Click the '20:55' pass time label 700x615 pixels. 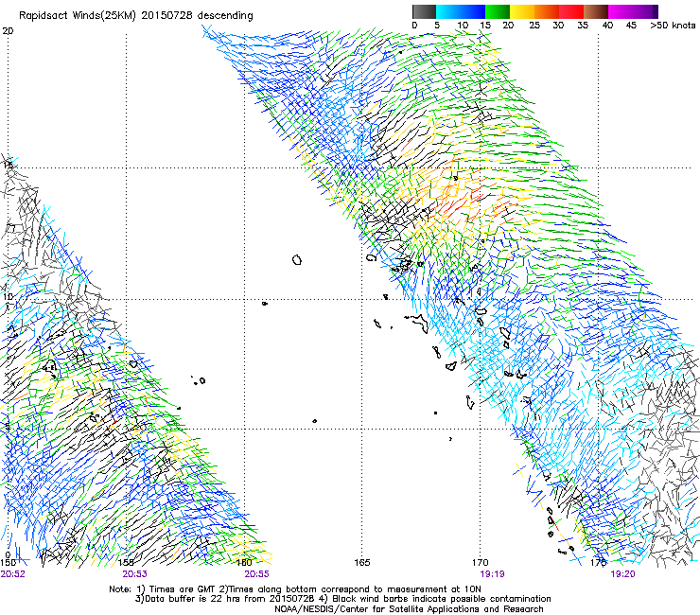[x=256, y=574]
